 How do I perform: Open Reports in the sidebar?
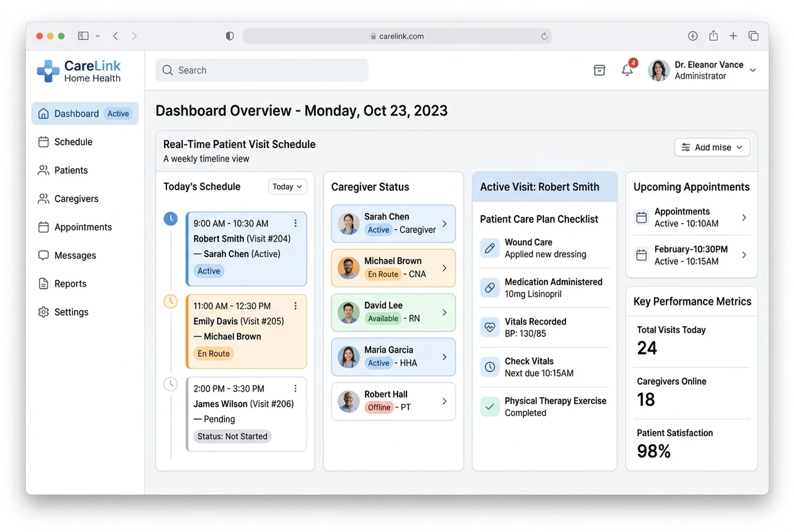(x=84, y=284)
